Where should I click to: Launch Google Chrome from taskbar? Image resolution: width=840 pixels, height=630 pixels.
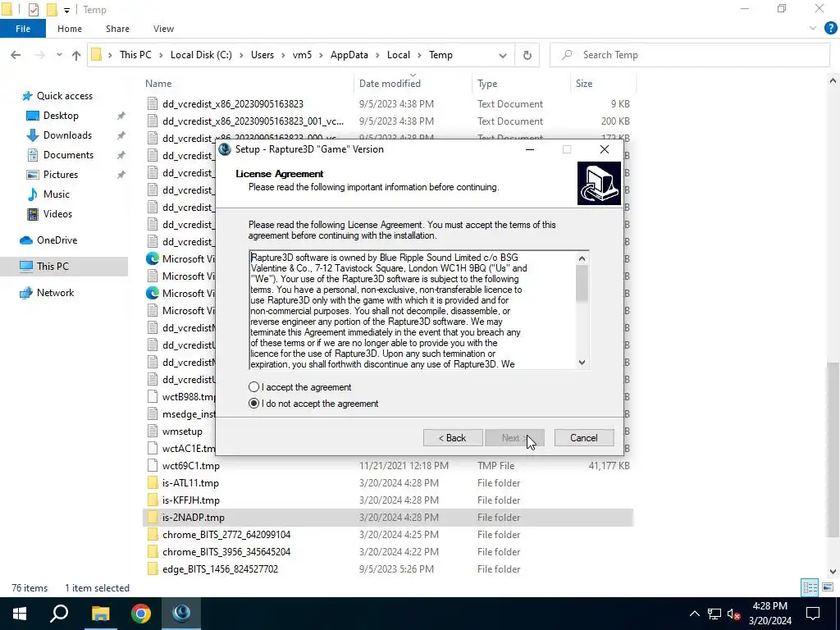(x=141, y=614)
